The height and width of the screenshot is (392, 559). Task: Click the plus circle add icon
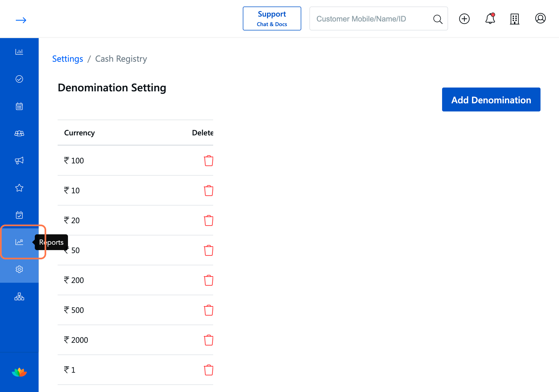464,19
